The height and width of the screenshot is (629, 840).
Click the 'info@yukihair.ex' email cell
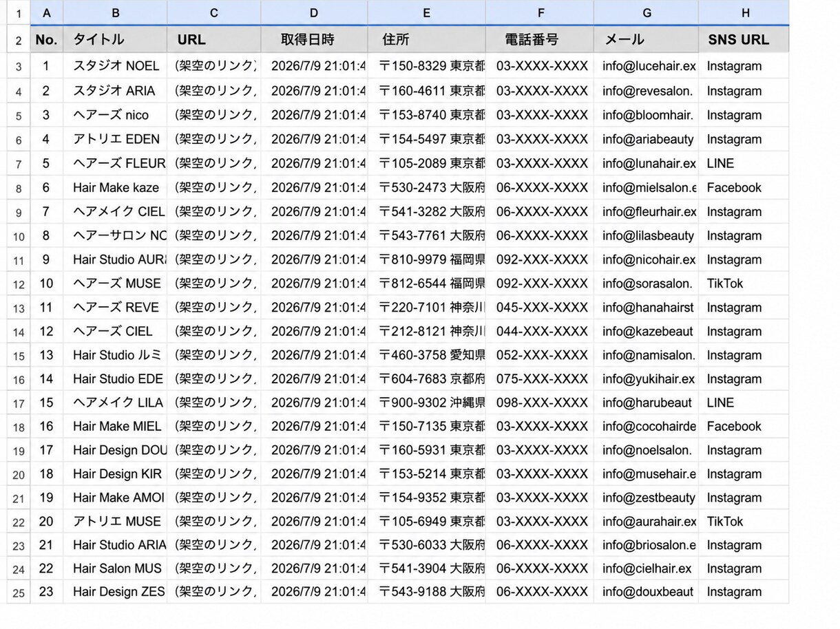point(647,379)
